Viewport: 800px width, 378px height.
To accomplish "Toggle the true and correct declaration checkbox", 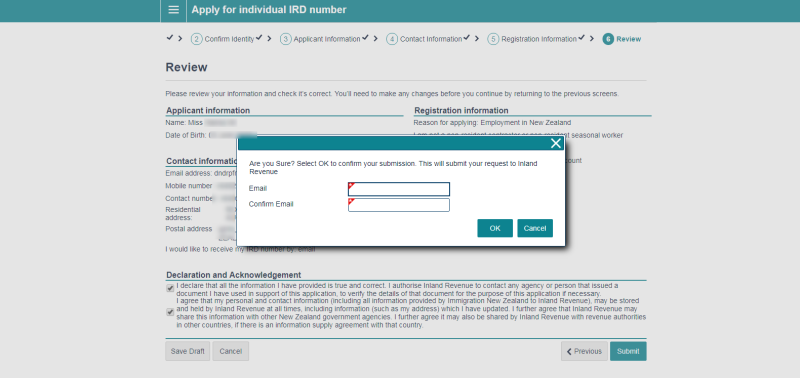I will pos(170,289).
